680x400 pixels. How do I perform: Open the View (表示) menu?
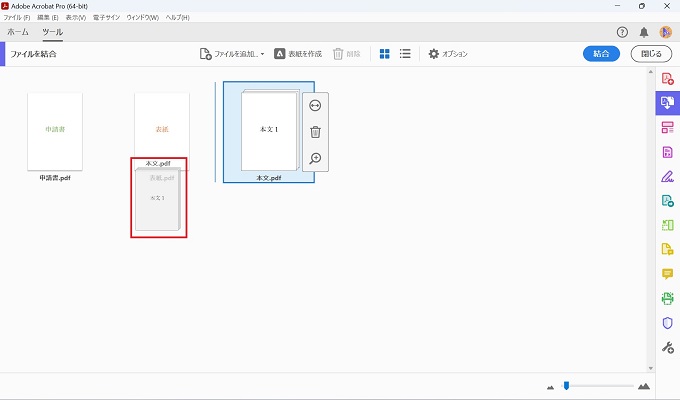point(76,17)
